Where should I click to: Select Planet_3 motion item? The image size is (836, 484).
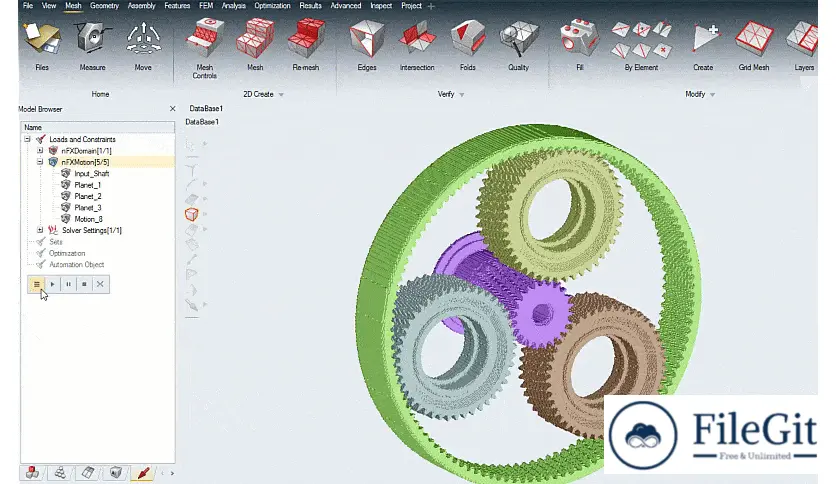[x=88, y=207]
